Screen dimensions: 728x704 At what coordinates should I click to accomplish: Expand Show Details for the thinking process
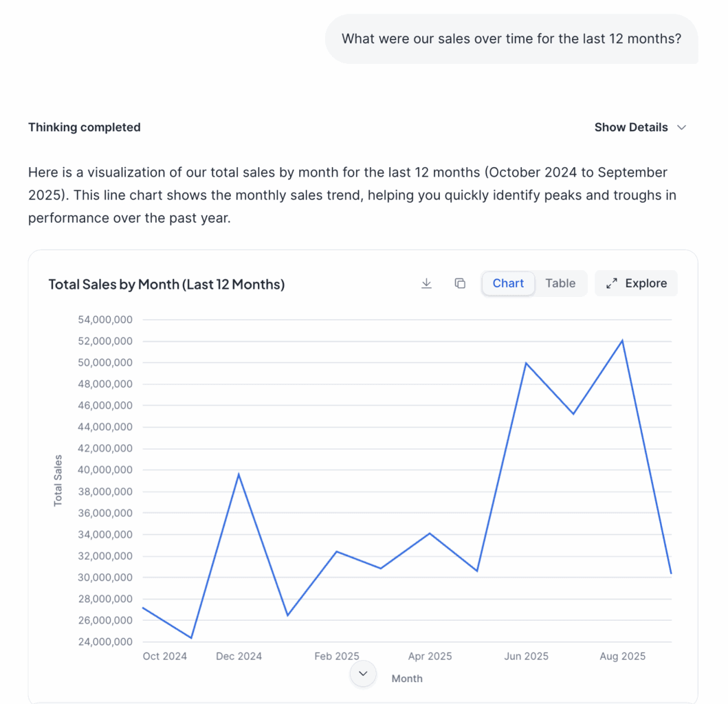pyautogui.click(x=631, y=127)
